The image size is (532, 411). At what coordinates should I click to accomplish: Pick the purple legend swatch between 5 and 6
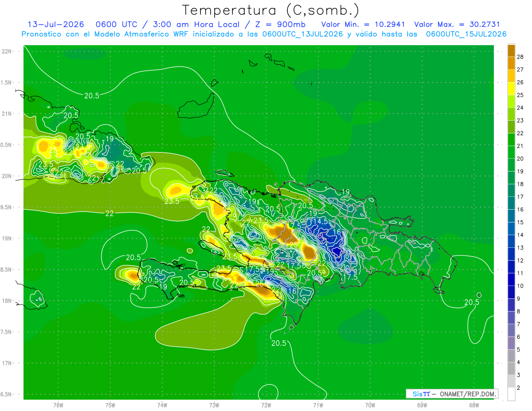511,344
